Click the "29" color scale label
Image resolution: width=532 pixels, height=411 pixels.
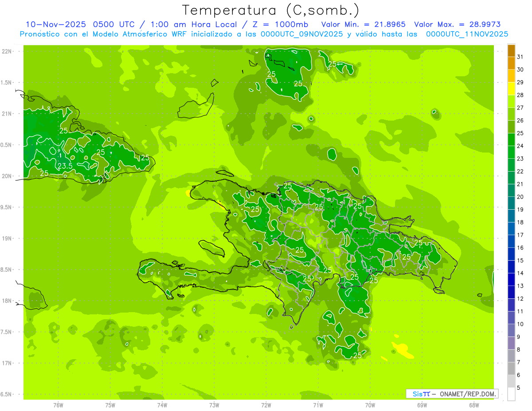click(520, 82)
